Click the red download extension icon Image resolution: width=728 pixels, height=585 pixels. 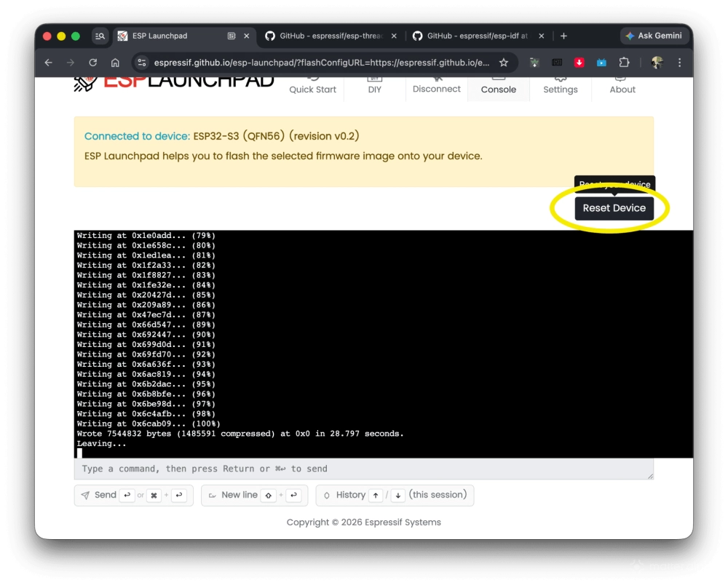(x=579, y=62)
